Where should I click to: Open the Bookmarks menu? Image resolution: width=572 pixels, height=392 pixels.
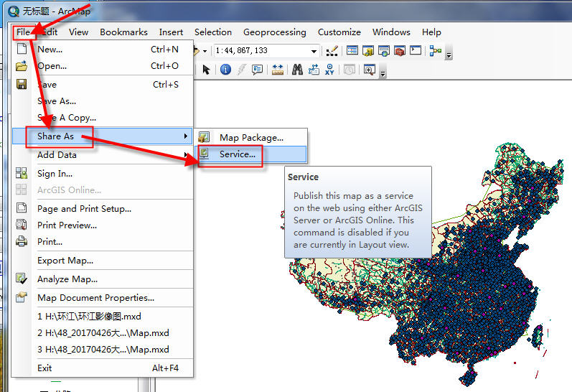point(123,32)
